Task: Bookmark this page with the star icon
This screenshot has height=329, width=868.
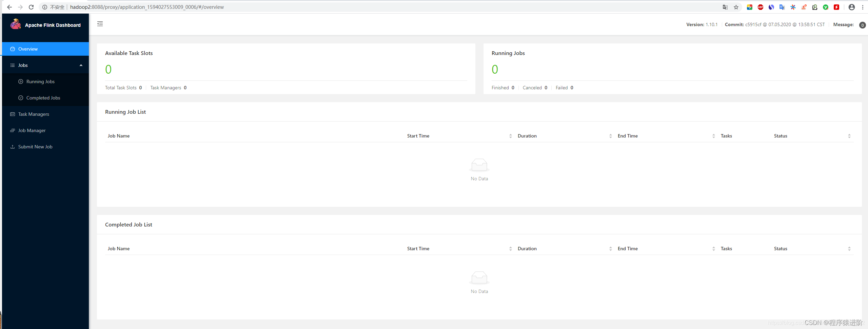Action: tap(736, 7)
